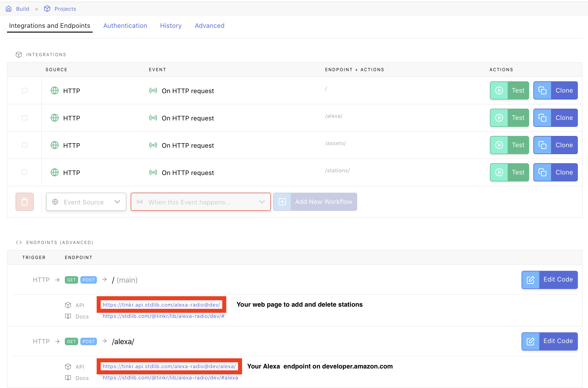Open Docs link for main endpoint
The width and height of the screenshot is (588, 388).
coord(163,316)
